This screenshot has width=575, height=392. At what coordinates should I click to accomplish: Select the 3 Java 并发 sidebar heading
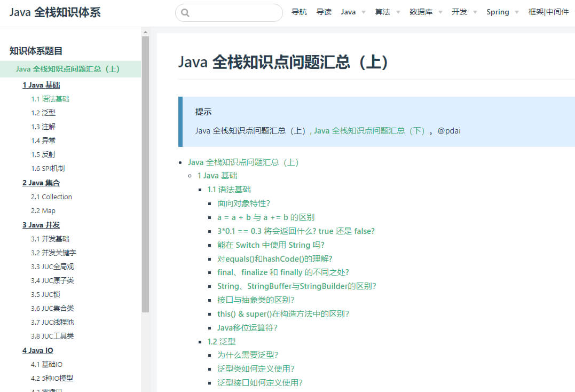pyautogui.click(x=41, y=225)
